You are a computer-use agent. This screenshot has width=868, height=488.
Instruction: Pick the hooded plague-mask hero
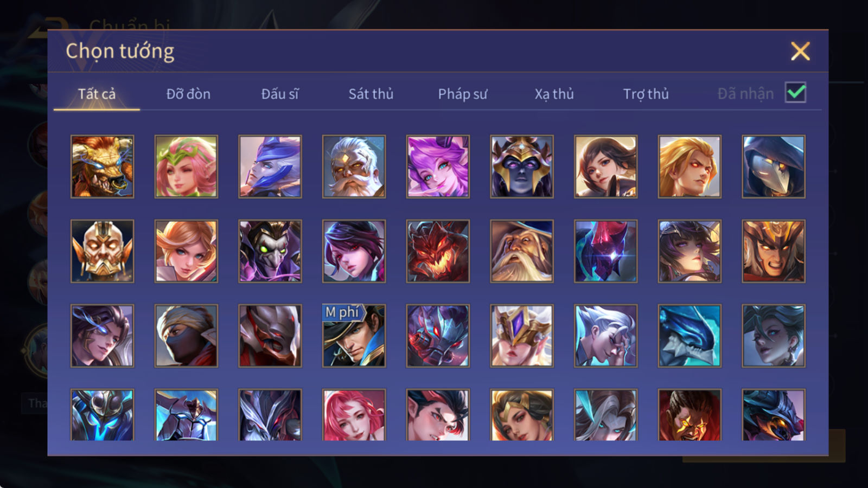point(774,166)
